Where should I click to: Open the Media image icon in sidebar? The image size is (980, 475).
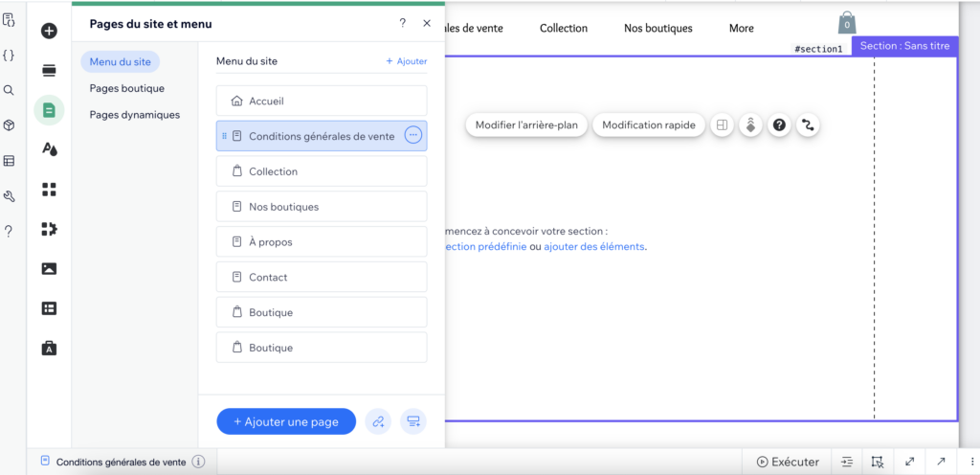pyautogui.click(x=49, y=268)
